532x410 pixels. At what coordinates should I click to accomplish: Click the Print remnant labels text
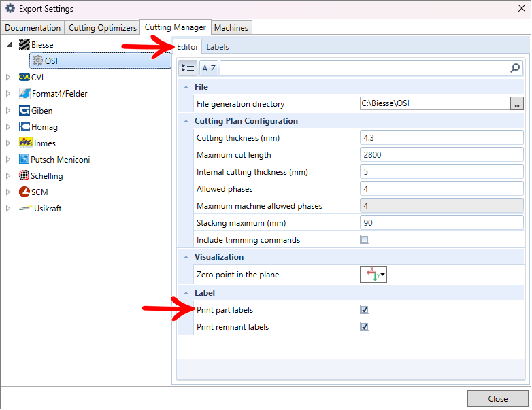tap(233, 327)
